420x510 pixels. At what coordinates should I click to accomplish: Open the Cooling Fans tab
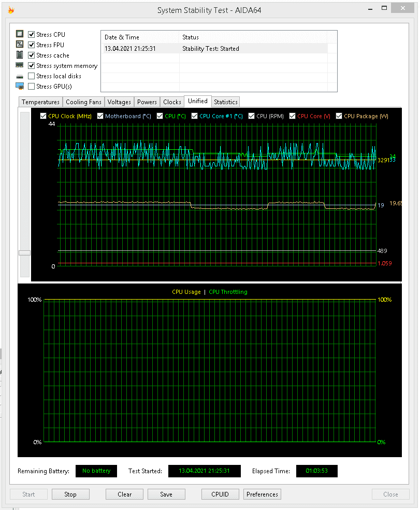[83, 102]
